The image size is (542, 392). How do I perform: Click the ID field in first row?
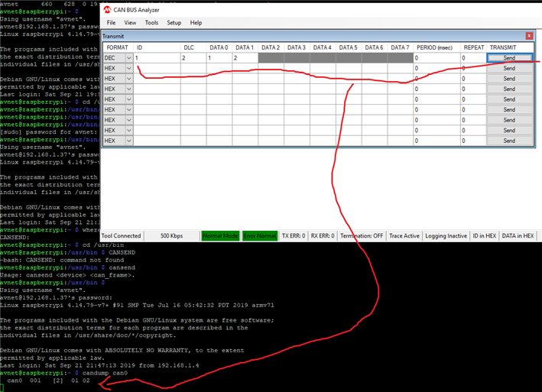(x=156, y=58)
